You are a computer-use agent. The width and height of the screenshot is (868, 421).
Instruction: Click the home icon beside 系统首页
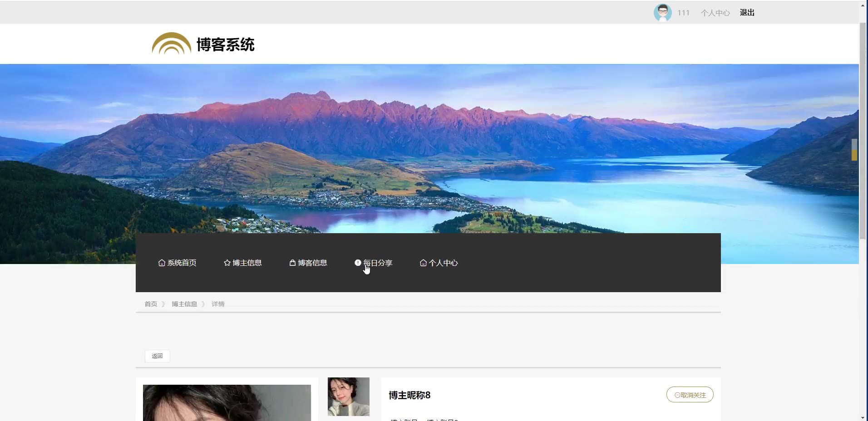tap(162, 263)
